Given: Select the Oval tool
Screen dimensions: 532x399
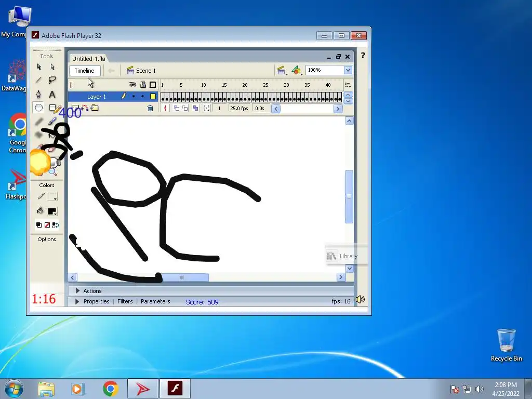Looking at the screenshot, I should [x=38, y=108].
